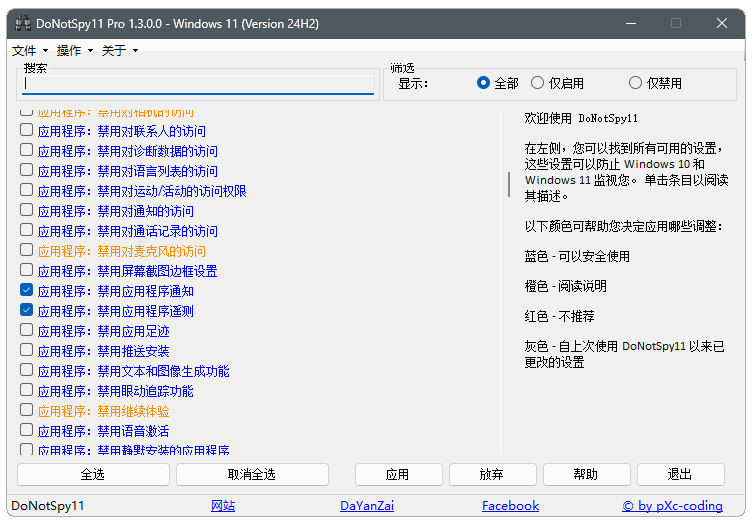Check 禁用屏幕截图边框设置 option
The height and width of the screenshot is (528, 754).
[x=27, y=271]
